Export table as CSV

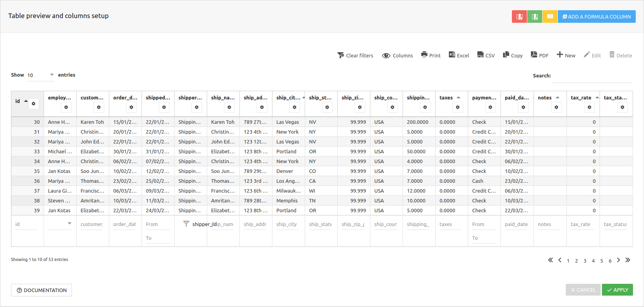coord(486,55)
